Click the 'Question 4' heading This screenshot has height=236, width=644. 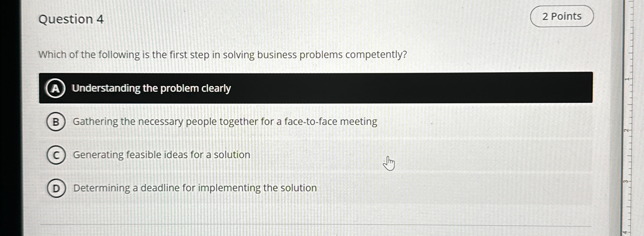point(71,19)
